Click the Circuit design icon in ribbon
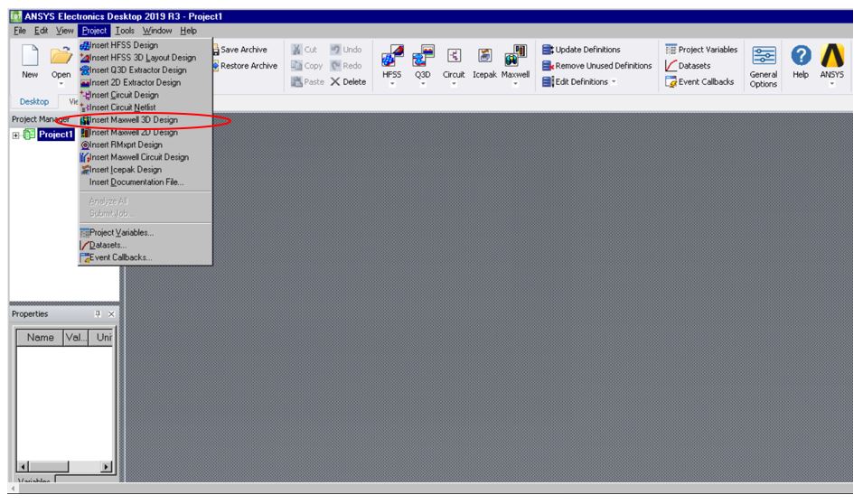 click(454, 56)
